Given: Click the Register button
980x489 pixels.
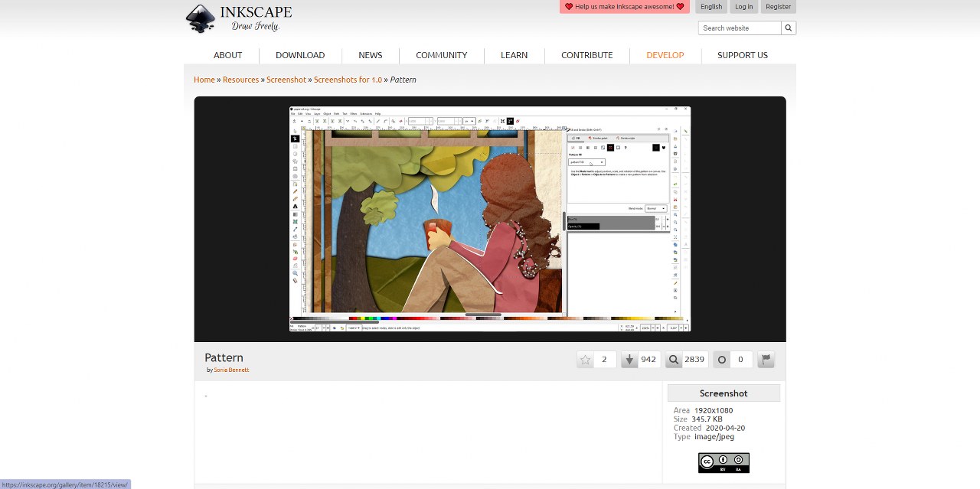Looking at the screenshot, I should tap(779, 7).
